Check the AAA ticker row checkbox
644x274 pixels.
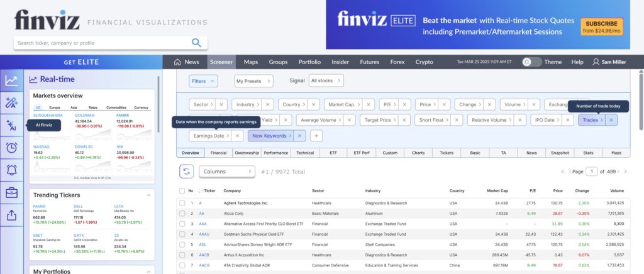tap(182, 224)
